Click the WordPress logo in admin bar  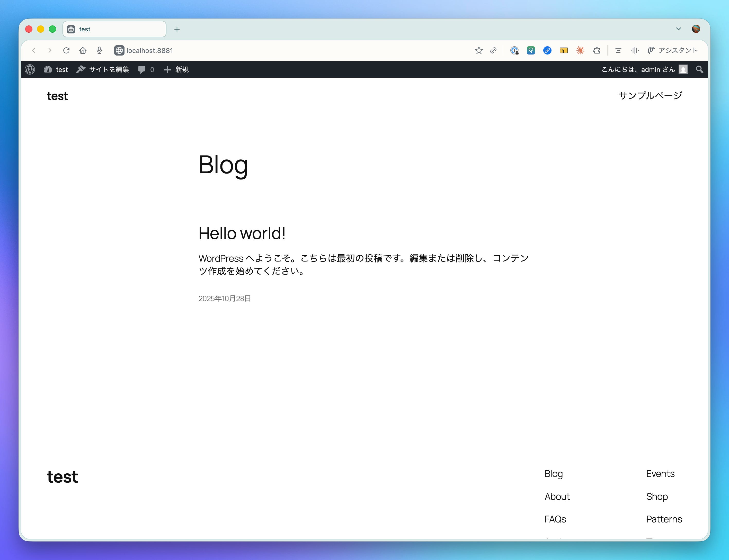(30, 69)
